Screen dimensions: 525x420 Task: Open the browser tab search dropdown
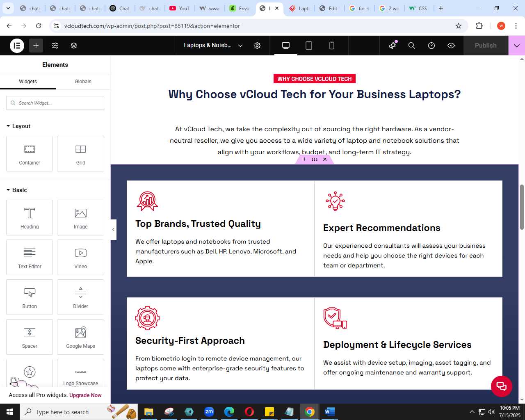click(x=8, y=8)
